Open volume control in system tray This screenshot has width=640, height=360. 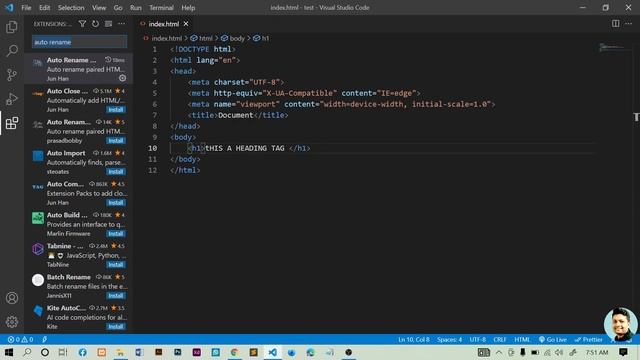[559, 352]
